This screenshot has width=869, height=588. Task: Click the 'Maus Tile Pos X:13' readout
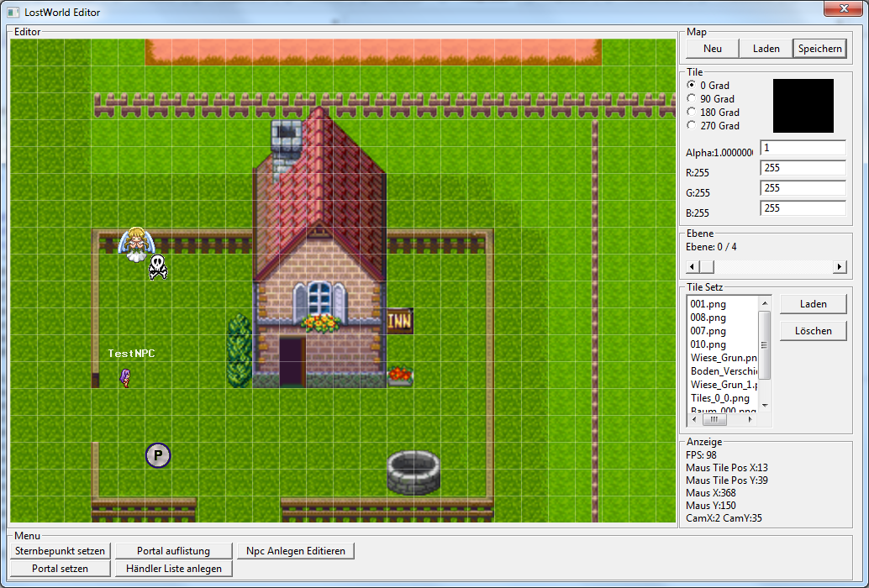(727, 468)
